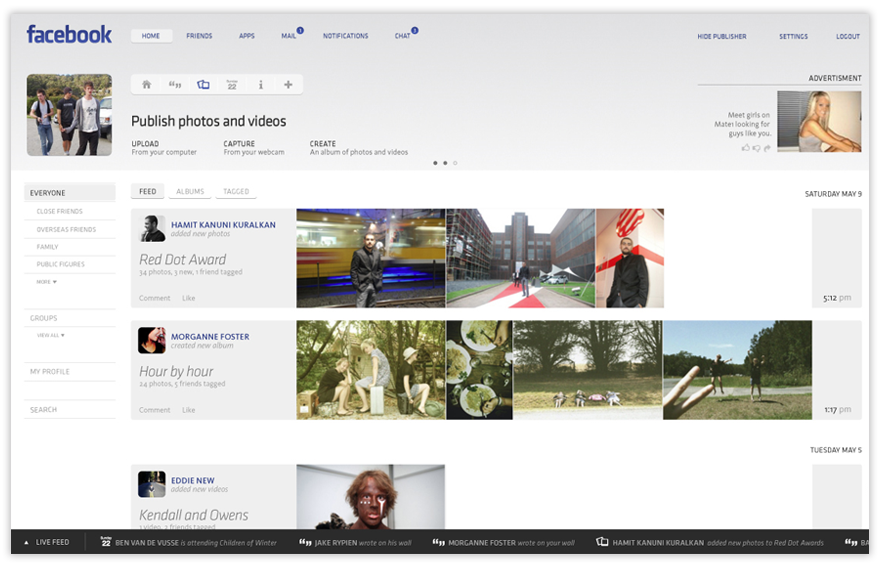This screenshot has height=565, width=880.
Task: Comment on Hour by hour album
Action: coord(154,410)
